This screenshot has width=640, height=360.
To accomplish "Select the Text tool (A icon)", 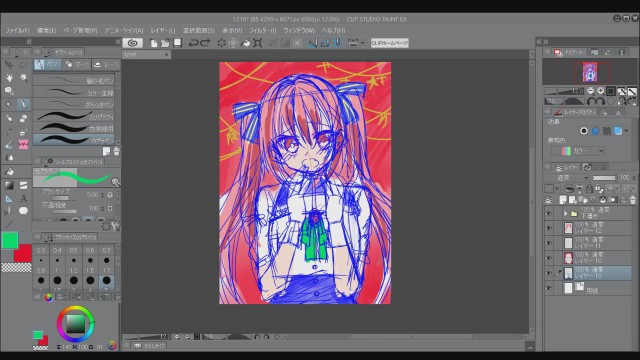I will 23,198.
